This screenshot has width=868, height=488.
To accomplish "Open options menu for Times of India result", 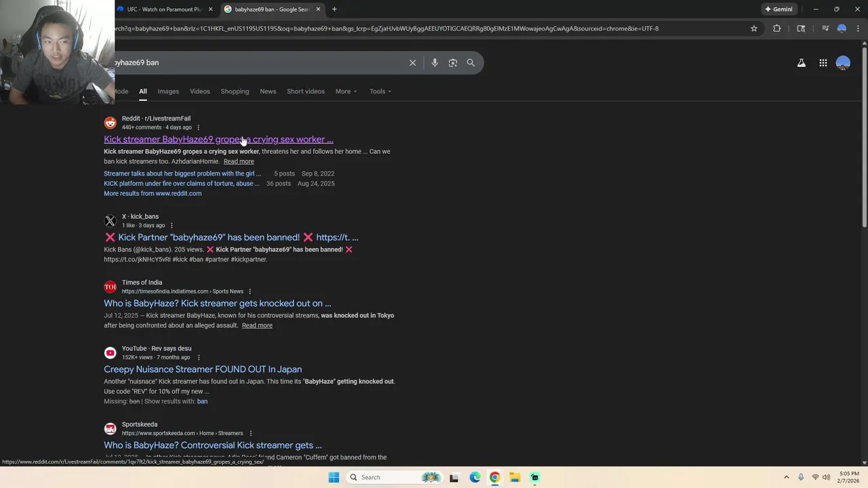I will click(250, 291).
